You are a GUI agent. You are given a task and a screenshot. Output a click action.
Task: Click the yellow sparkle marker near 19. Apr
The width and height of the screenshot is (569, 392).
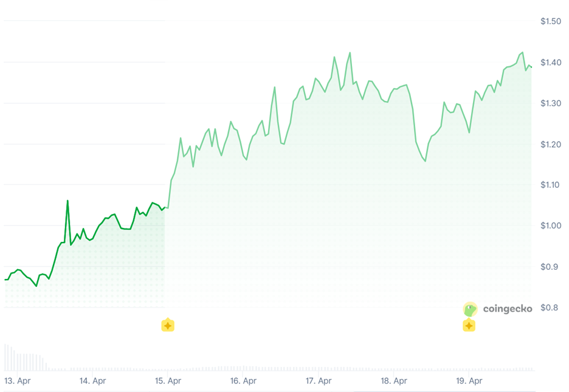click(x=469, y=325)
